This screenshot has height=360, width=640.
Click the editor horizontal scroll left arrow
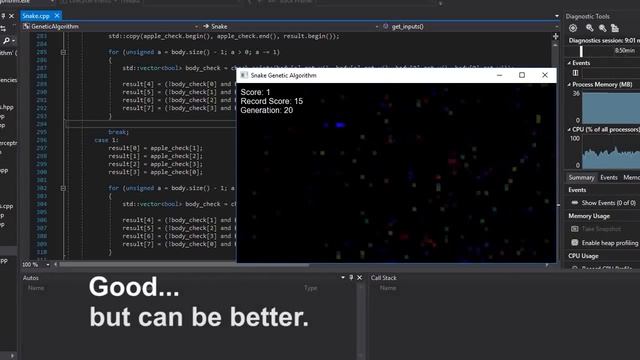(x=56, y=264)
